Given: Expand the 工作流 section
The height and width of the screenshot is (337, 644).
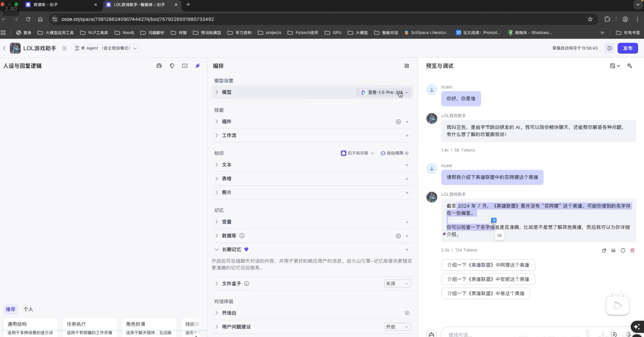Looking at the screenshot, I should 217,136.
